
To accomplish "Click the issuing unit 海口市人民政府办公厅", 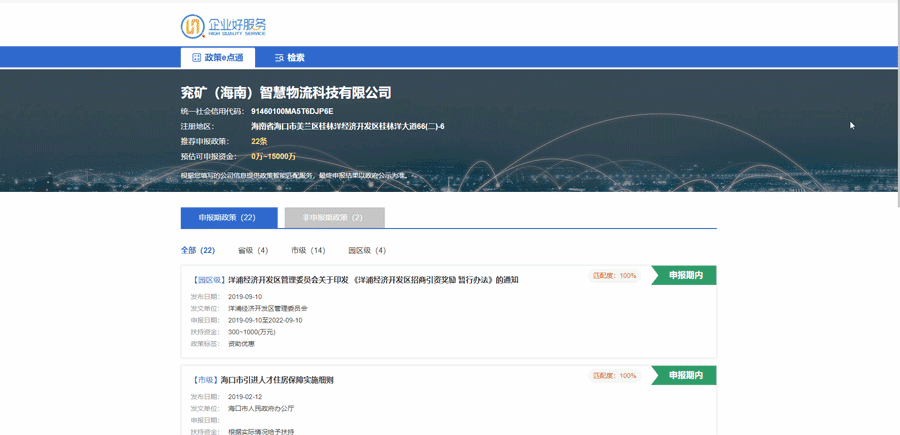I will pyautogui.click(x=261, y=409).
